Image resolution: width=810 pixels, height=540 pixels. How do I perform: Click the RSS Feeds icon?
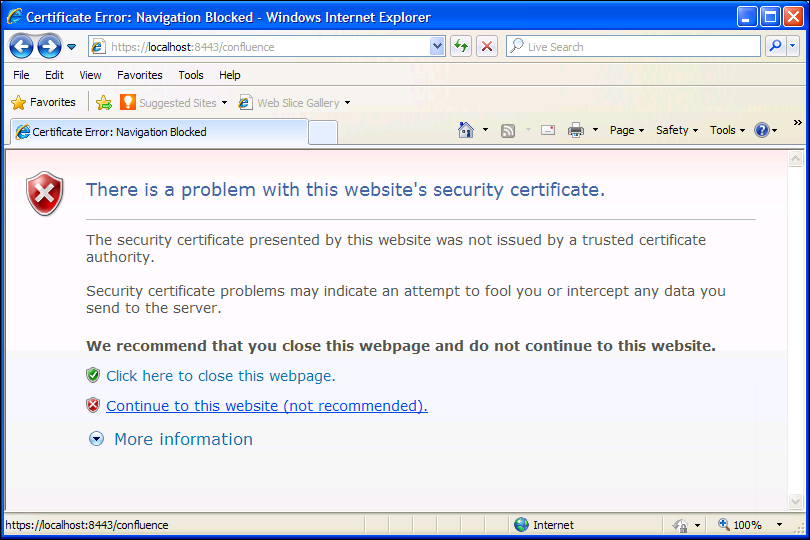(x=508, y=131)
